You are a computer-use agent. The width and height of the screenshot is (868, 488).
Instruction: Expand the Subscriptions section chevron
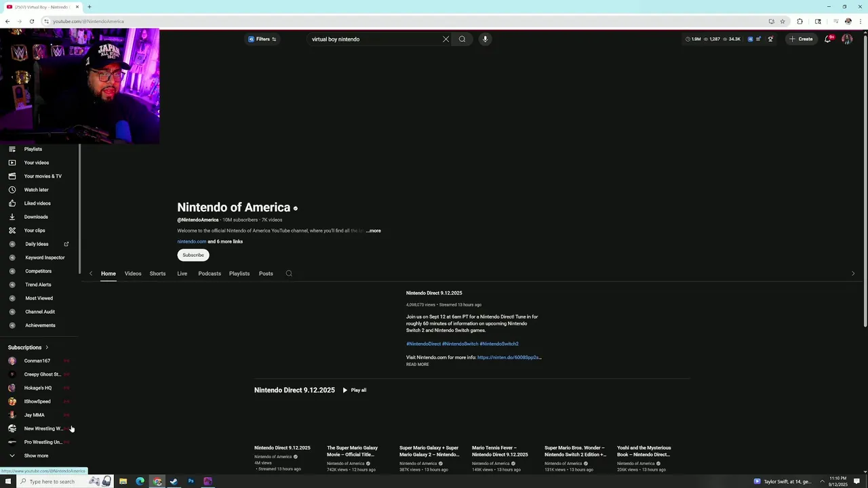(x=47, y=348)
